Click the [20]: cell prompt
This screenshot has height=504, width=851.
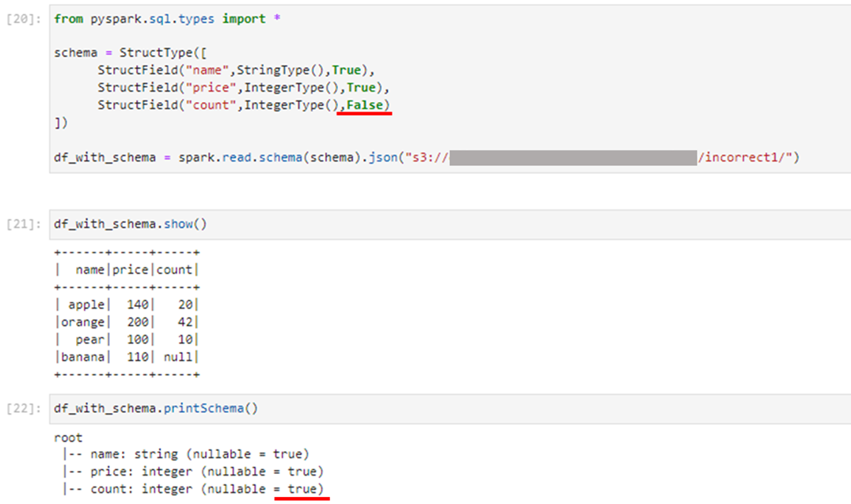pyautogui.click(x=23, y=19)
